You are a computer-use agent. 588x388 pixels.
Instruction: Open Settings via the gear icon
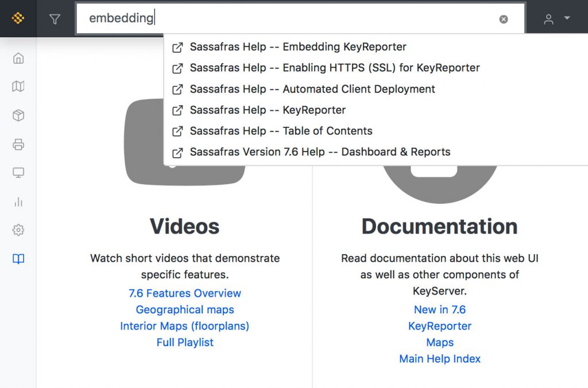[18, 230]
